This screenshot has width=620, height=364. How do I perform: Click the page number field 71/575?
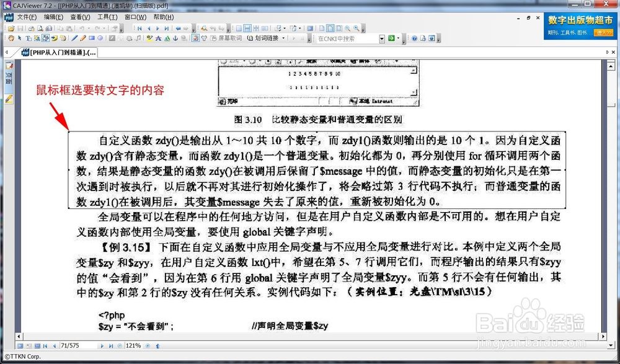click(x=78, y=345)
